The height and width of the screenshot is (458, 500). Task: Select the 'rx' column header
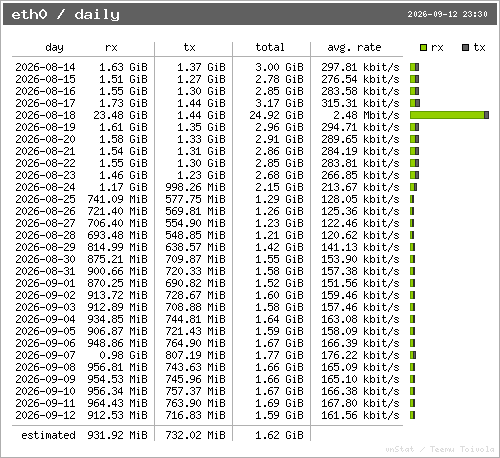point(111,47)
